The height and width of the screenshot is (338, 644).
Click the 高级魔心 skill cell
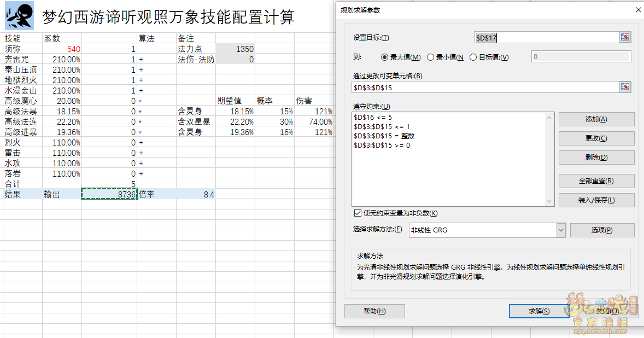pos(22,101)
